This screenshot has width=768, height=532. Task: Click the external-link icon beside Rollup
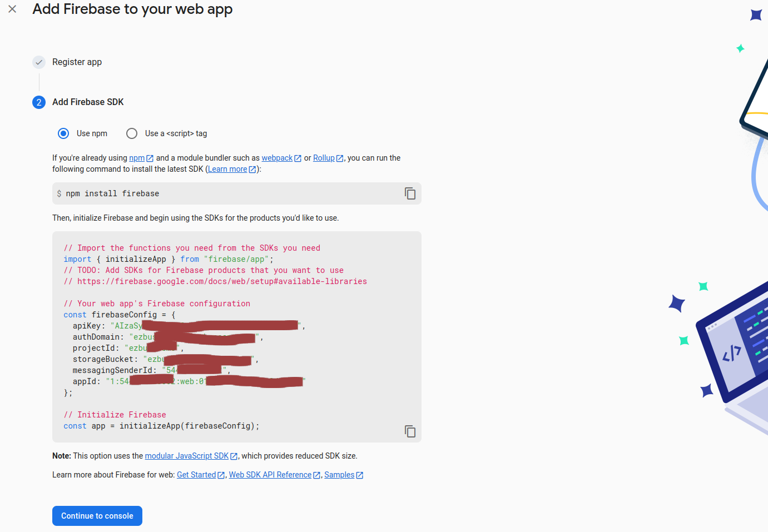(340, 158)
